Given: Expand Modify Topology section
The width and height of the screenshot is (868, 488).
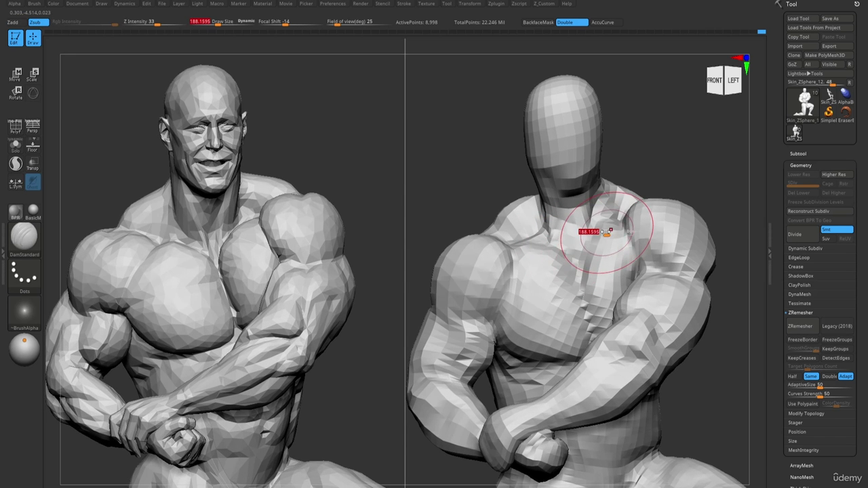Looking at the screenshot, I should [x=806, y=413].
